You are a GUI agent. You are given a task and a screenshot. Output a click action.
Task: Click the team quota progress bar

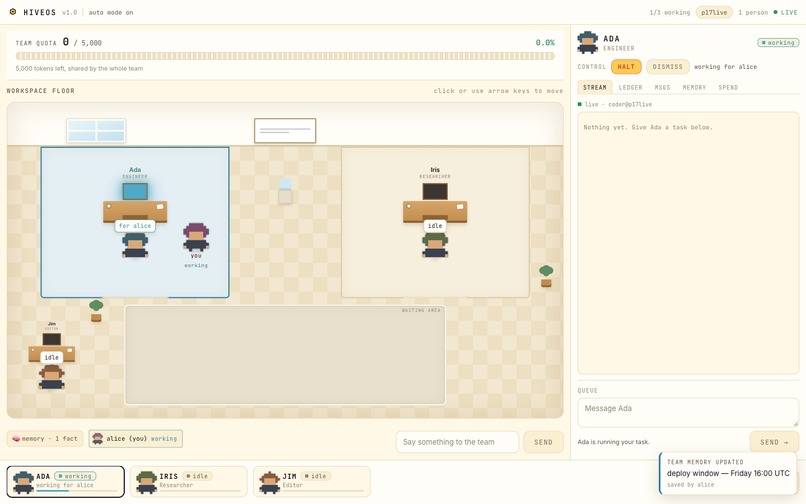pyautogui.click(x=285, y=56)
